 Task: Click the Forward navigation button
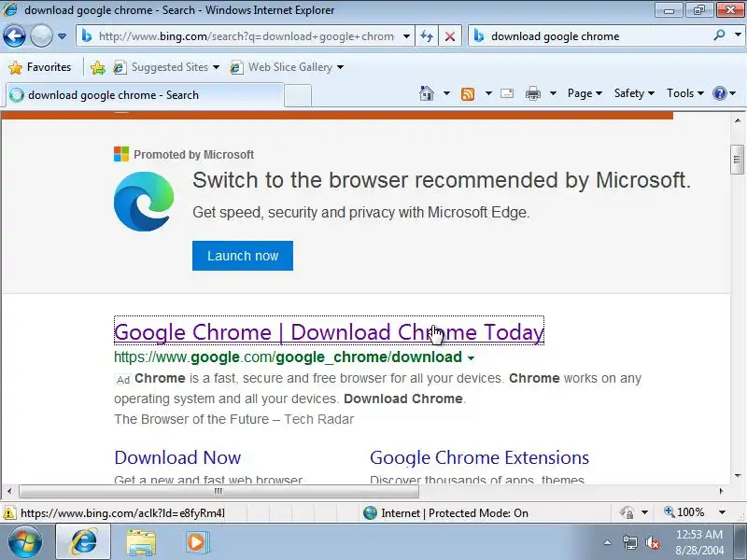(x=41, y=35)
